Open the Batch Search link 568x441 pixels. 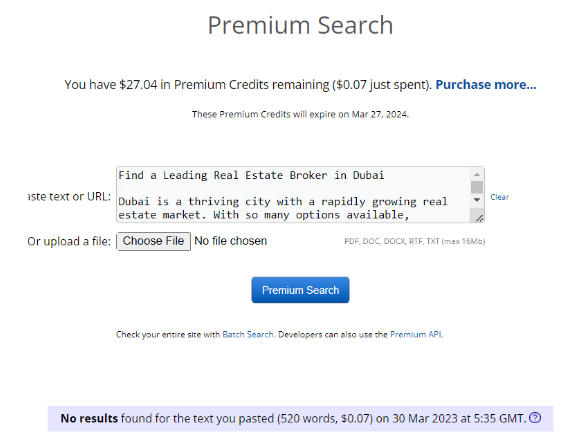pyautogui.click(x=248, y=334)
